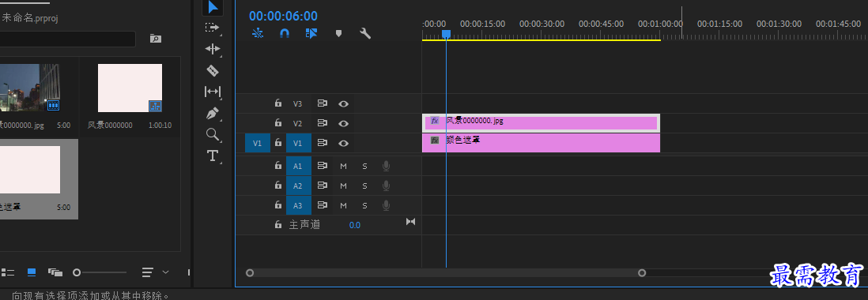Hide track V2 output eye
This screenshot has width=868, height=300.
pyautogui.click(x=344, y=123)
